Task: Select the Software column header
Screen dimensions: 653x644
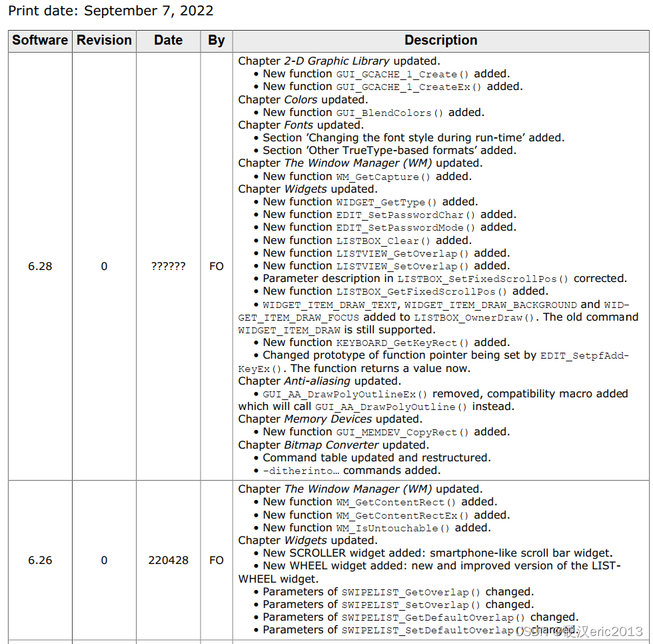Action: point(40,41)
